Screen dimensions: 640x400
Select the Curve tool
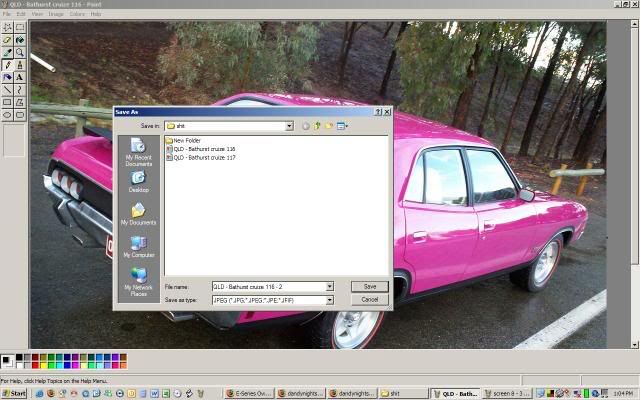click(x=20, y=90)
